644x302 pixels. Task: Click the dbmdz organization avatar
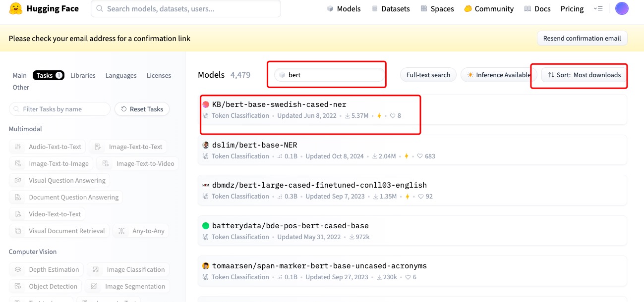tap(206, 185)
